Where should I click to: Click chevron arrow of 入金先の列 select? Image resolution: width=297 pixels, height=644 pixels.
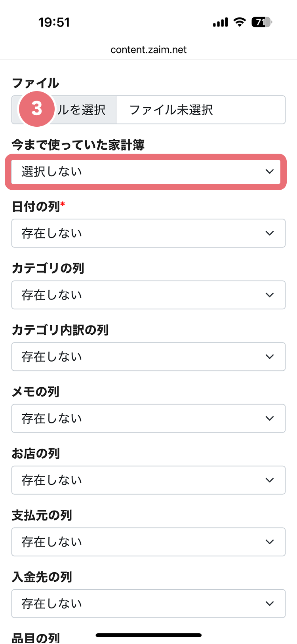270,604
